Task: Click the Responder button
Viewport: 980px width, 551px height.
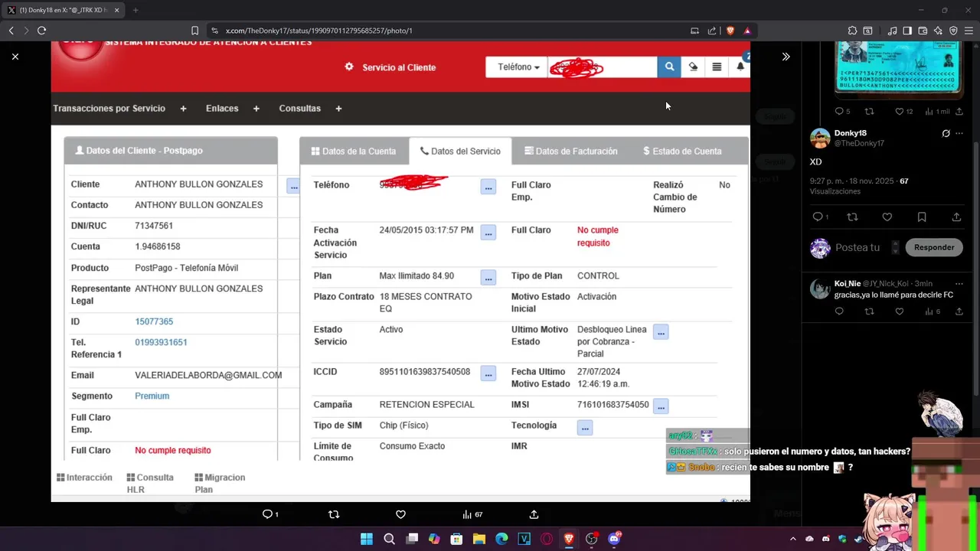Action: tap(934, 247)
